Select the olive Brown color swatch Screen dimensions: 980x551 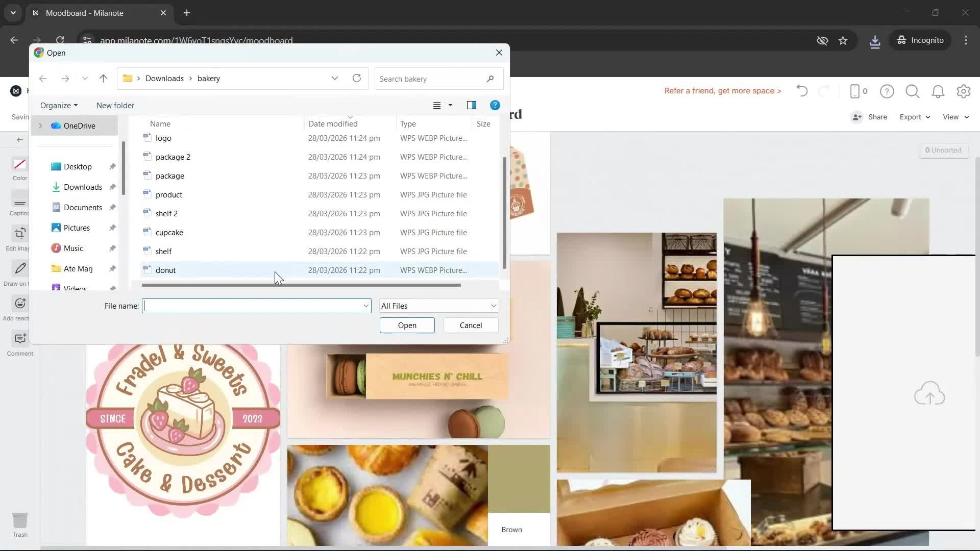(519, 478)
